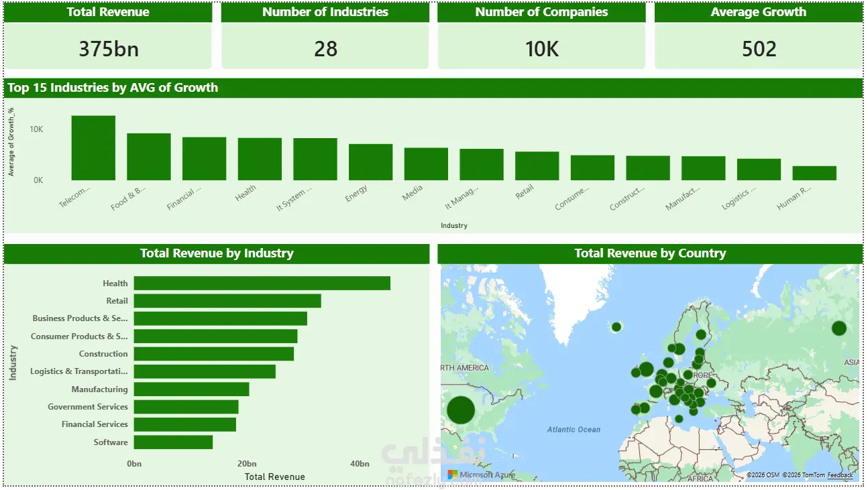
Task: Select the map bubble over Iceland
Action: pyautogui.click(x=616, y=327)
